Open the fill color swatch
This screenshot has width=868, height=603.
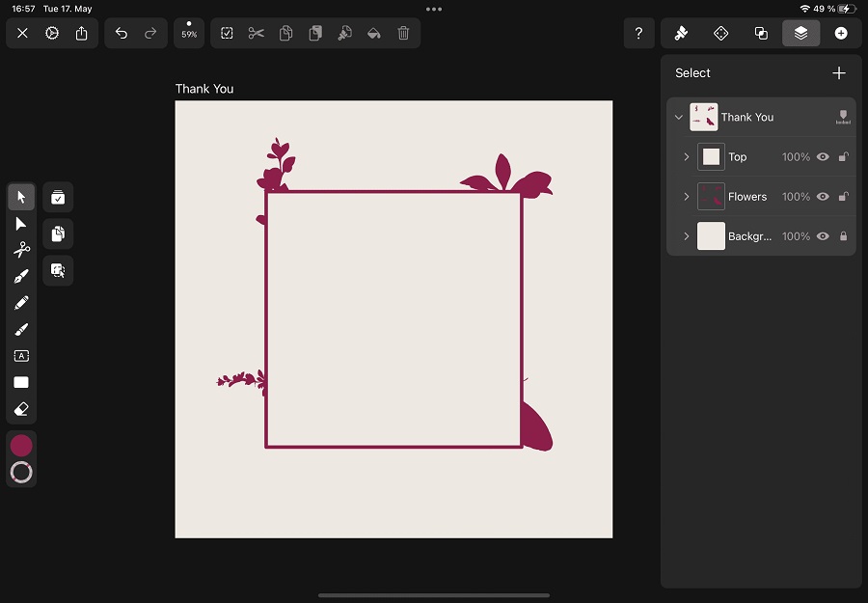pyautogui.click(x=21, y=445)
